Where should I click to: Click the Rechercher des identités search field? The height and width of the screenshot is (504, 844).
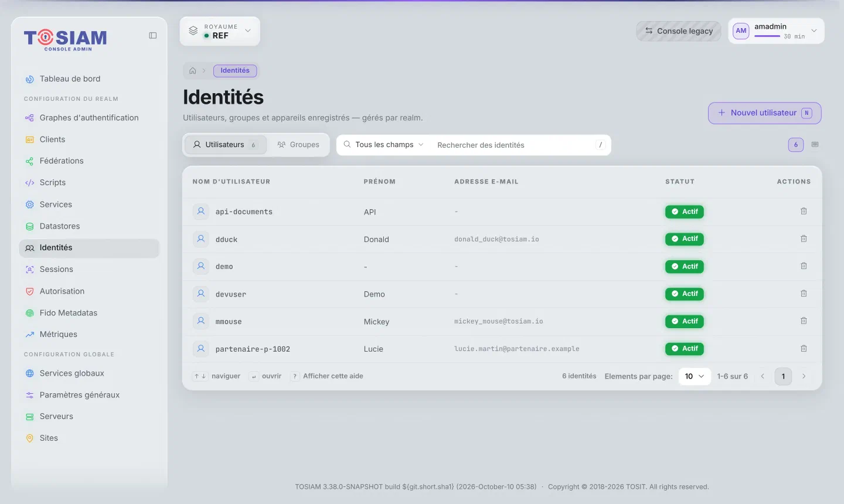(x=513, y=145)
